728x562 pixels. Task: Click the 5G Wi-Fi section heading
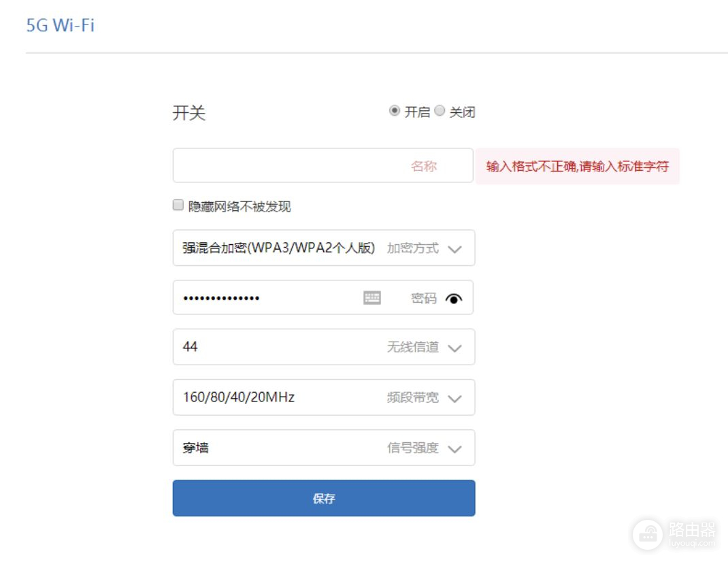pos(60,27)
